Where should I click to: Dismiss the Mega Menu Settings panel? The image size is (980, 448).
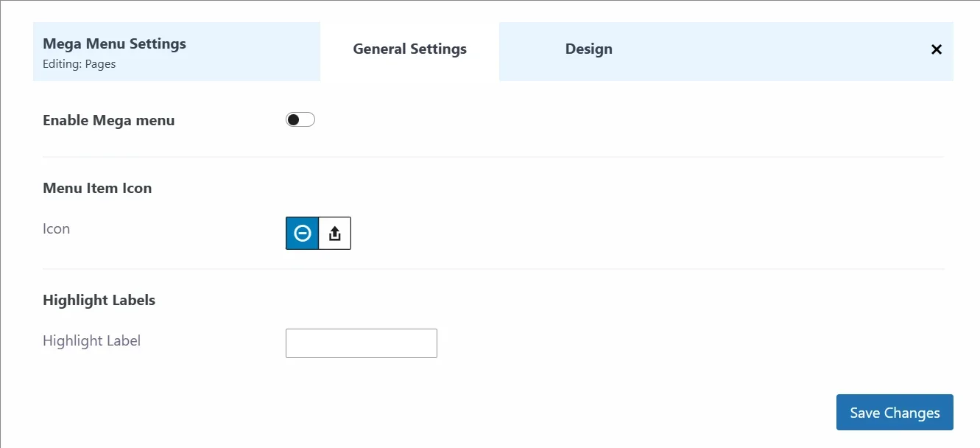(x=936, y=49)
